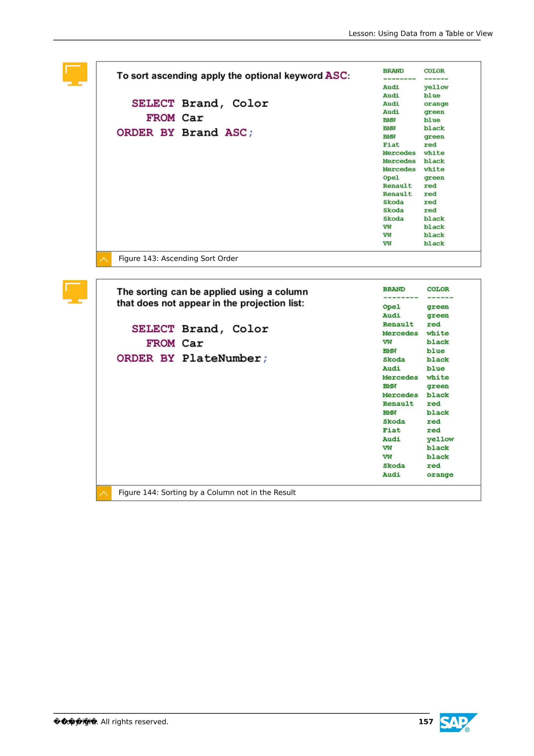Click 'ORDER BY PlateNumber' code line

[192, 358]
